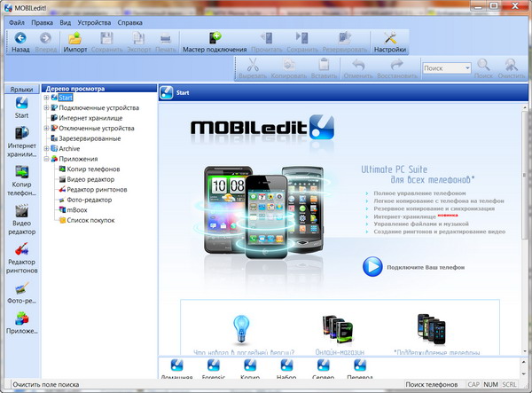Open Копир телефонов shortcut icon
Screen dimensions: 532x393
click(21, 172)
